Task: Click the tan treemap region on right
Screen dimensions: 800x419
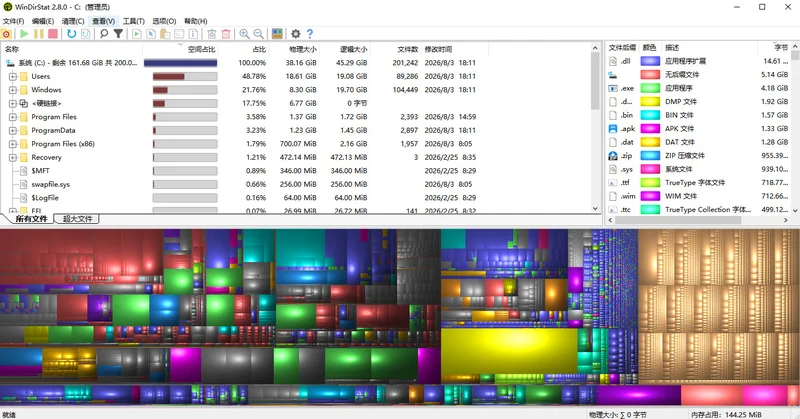Action: click(718, 306)
